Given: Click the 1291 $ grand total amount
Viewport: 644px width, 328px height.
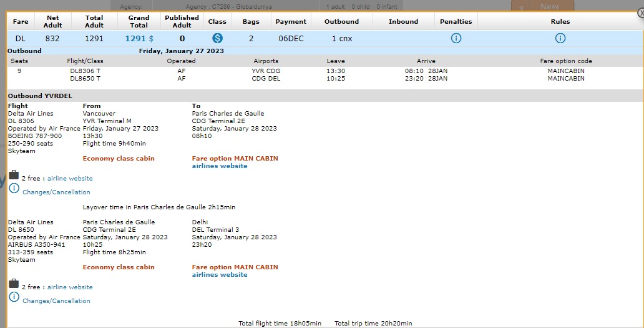Looking at the screenshot, I should click(139, 39).
